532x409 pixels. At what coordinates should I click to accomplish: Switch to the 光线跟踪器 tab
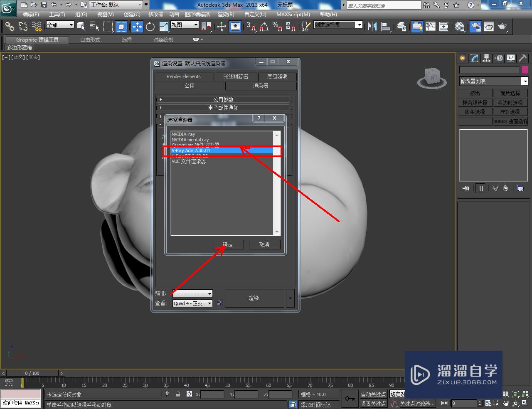236,76
